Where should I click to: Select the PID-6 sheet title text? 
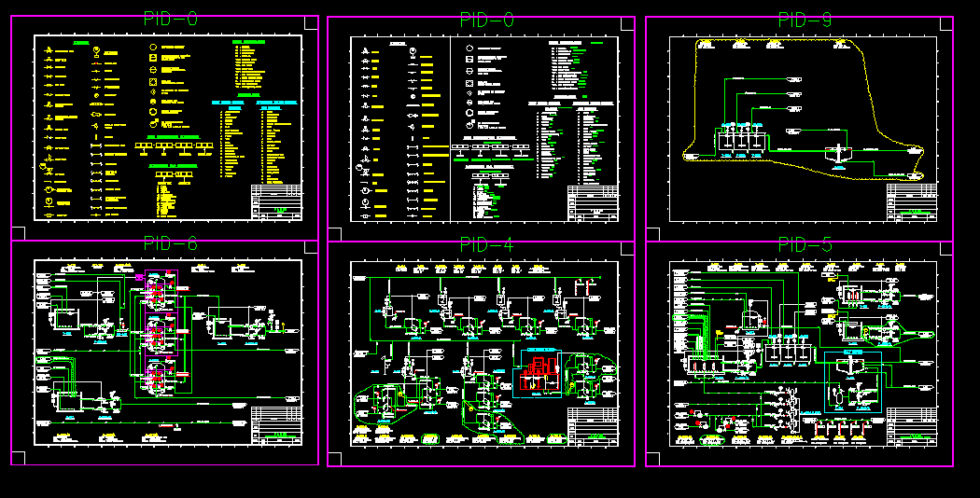[170, 243]
